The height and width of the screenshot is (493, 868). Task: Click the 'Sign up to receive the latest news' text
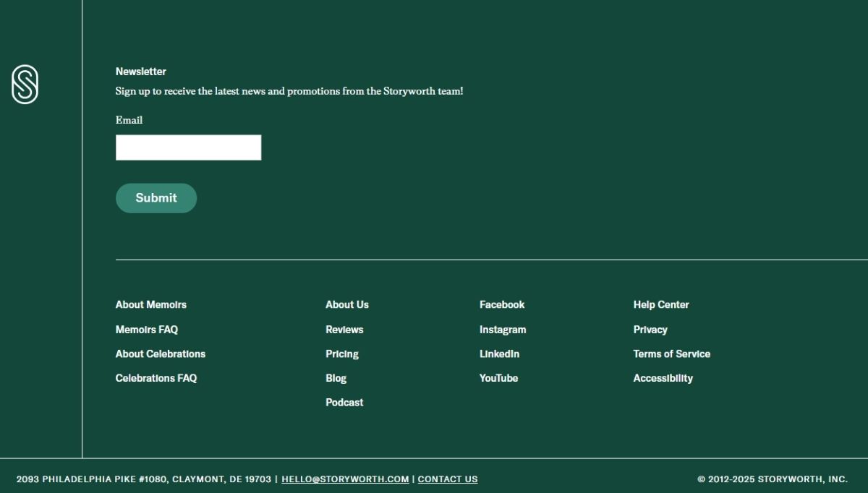point(289,92)
